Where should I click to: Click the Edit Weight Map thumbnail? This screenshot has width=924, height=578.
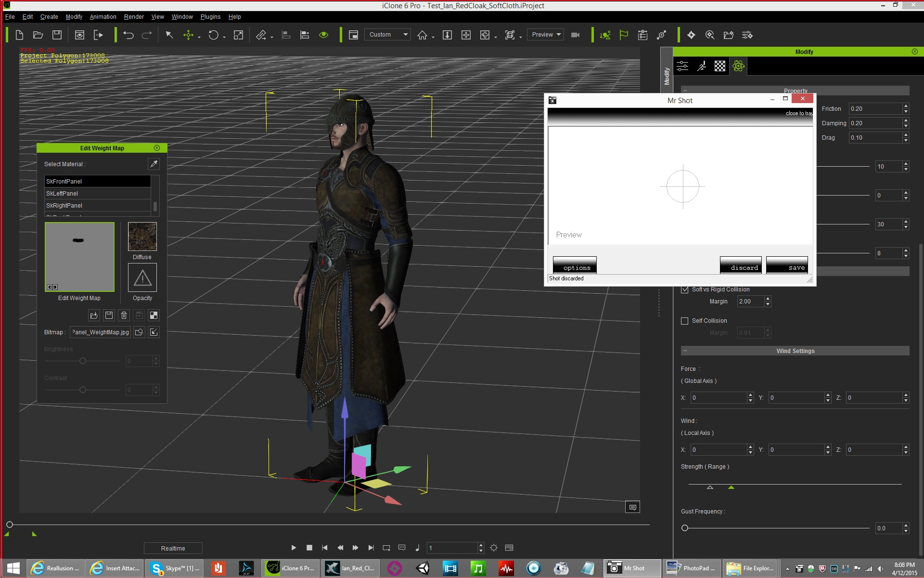(x=80, y=257)
